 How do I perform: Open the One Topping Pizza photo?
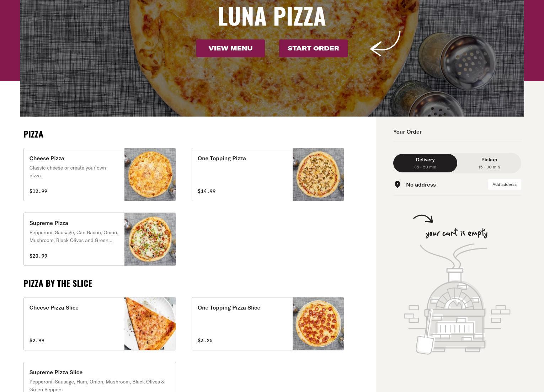pyautogui.click(x=318, y=174)
